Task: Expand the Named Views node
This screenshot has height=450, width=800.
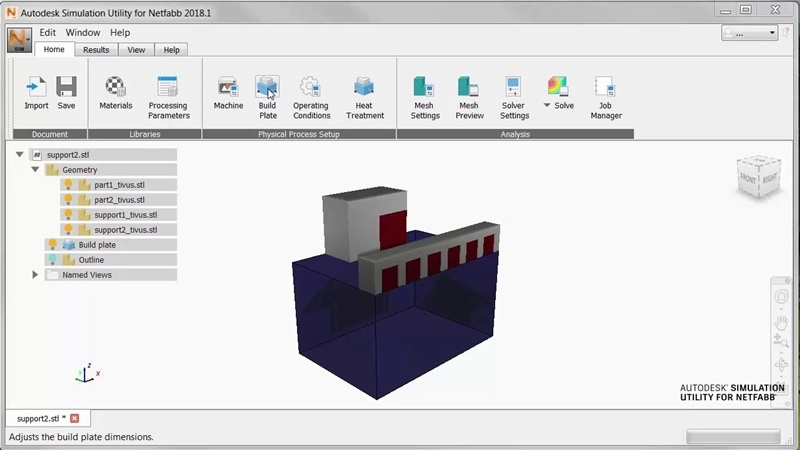Action: 35,274
